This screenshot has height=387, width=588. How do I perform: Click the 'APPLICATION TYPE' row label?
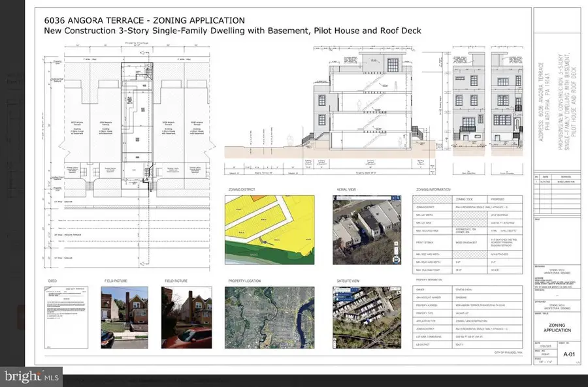(425, 321)
